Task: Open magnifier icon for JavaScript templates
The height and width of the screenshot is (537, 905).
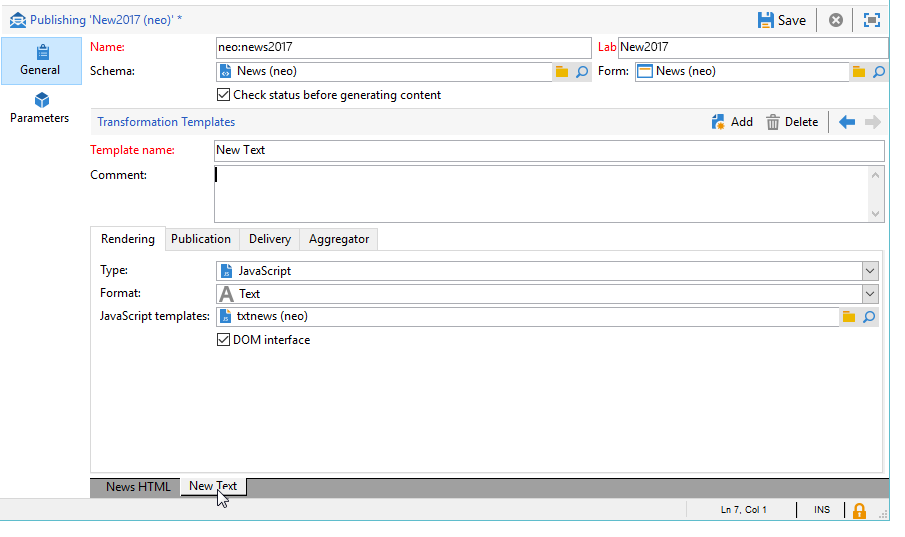Action: [869, 316]
